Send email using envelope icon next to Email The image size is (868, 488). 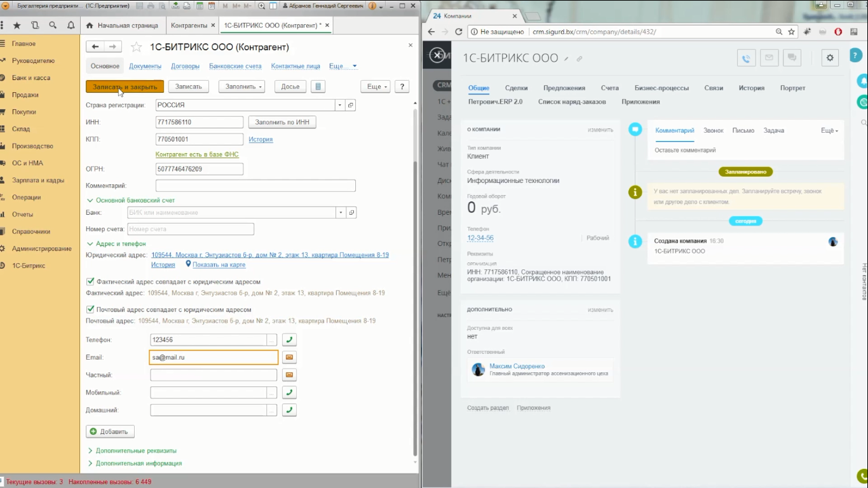click(x=289, y=358)
